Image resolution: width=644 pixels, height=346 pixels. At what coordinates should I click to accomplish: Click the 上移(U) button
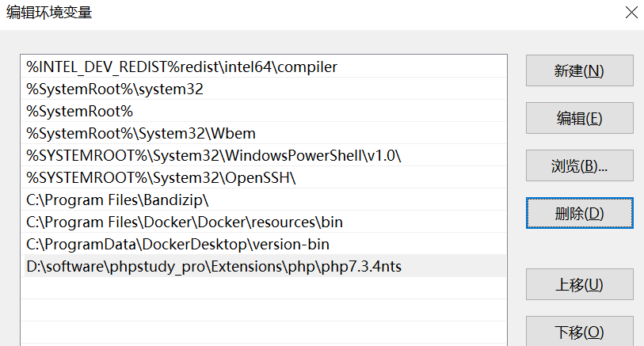[579, 284]
